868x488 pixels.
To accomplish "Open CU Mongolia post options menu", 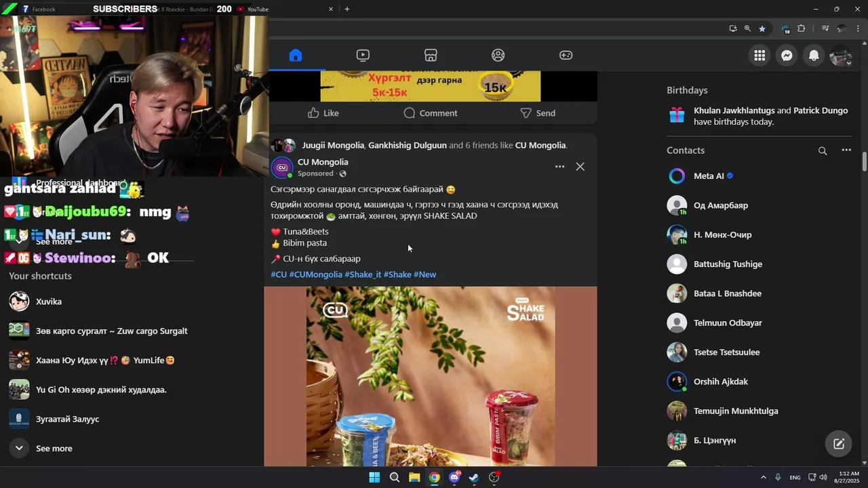I will 559,167.
